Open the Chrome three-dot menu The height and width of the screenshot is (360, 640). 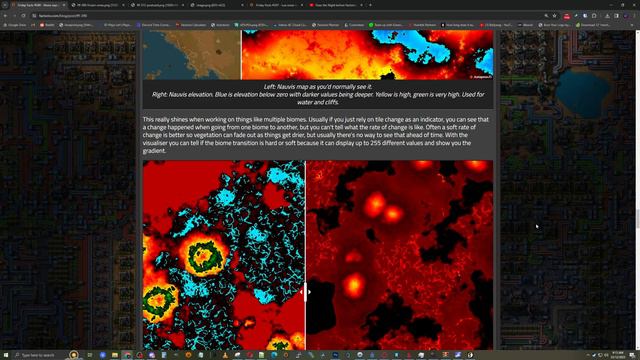pyautogui.click(x=635, y=16)
